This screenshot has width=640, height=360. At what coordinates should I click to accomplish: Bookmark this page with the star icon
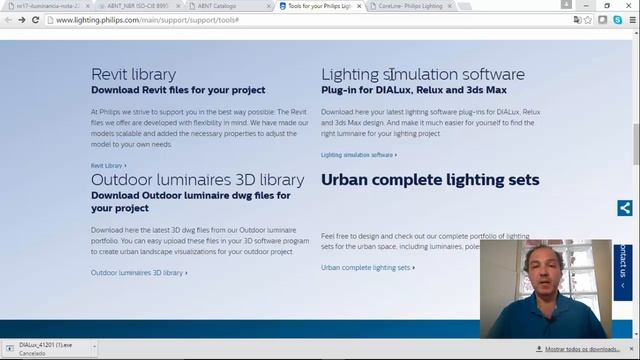tap(588, 20)
